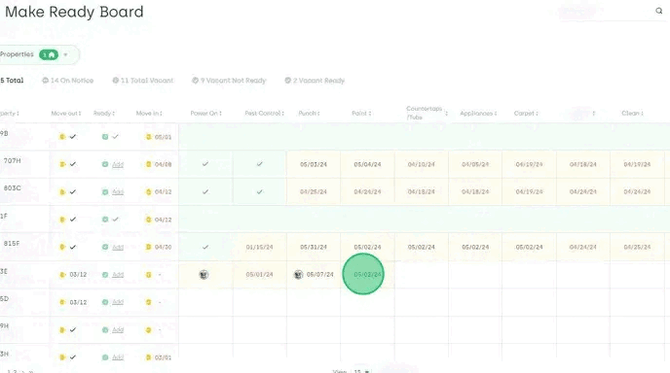
Task: Click yellow move-in icon for 707H row
Action: pyautogui.click(x=149, y=164)
